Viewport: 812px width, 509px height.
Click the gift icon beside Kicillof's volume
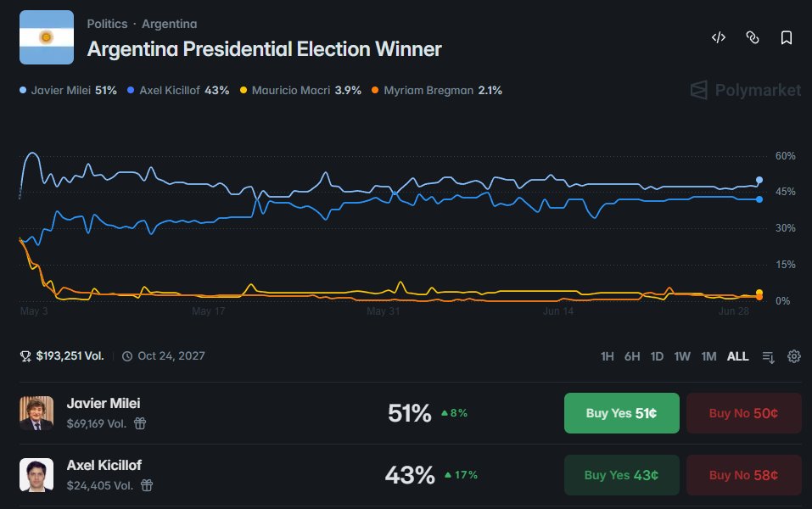coord(147,485)
